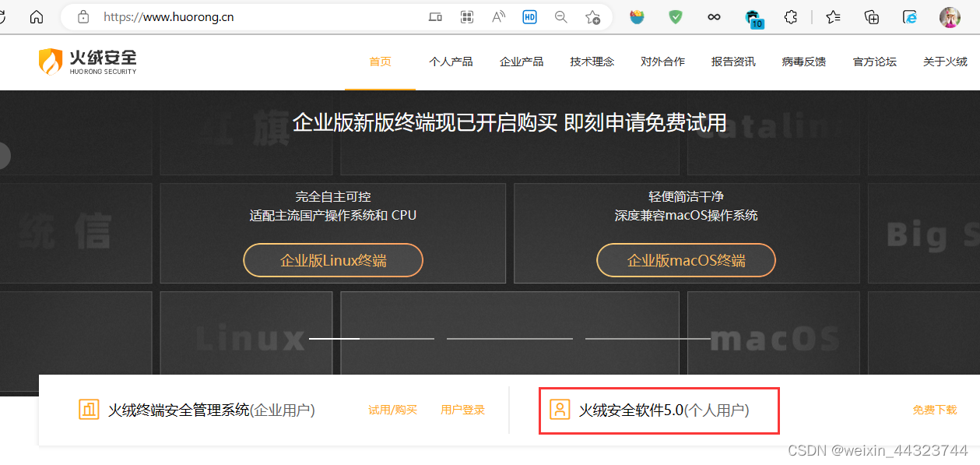Viewport: 980px width, 465px height.
Task: Open the 官方论坛 menu item
Action: (875, 62)
